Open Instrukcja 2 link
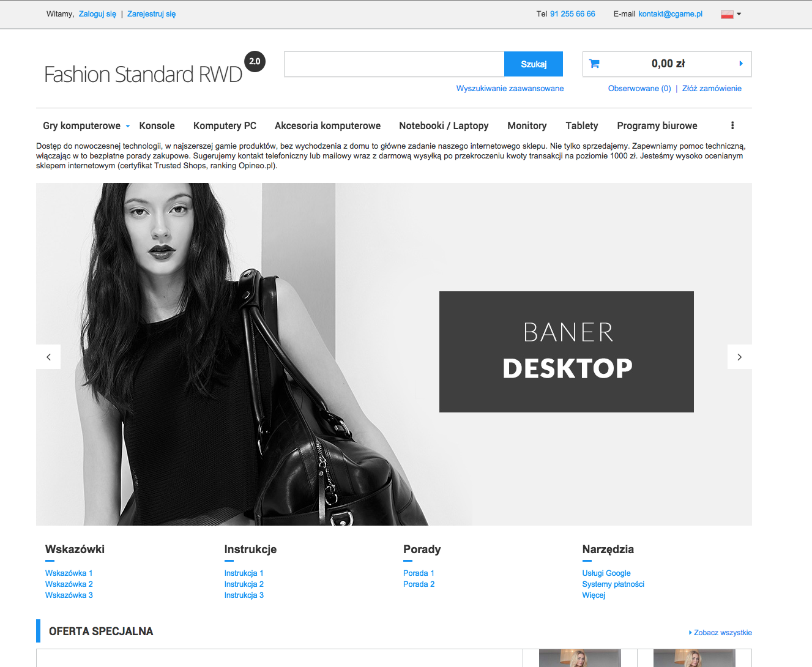Image resolution: width=812 pixels, height=667 pixels. click(x=244, y=584)
